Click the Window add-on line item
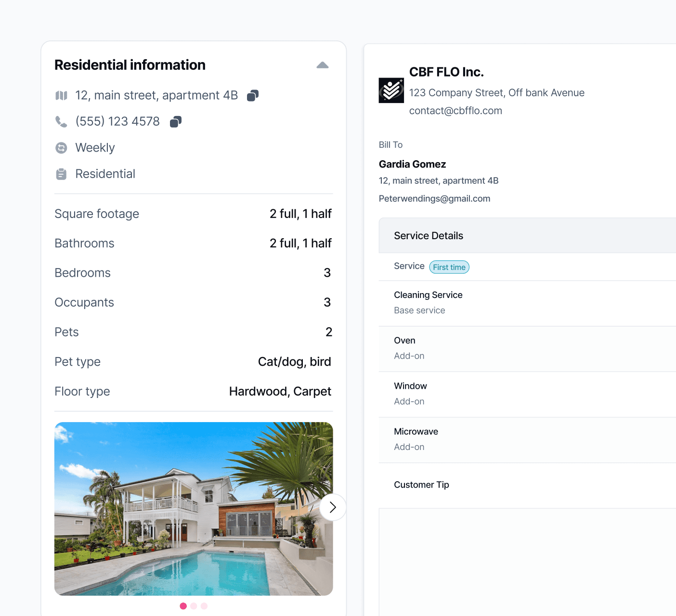 [x=527, y=394]
